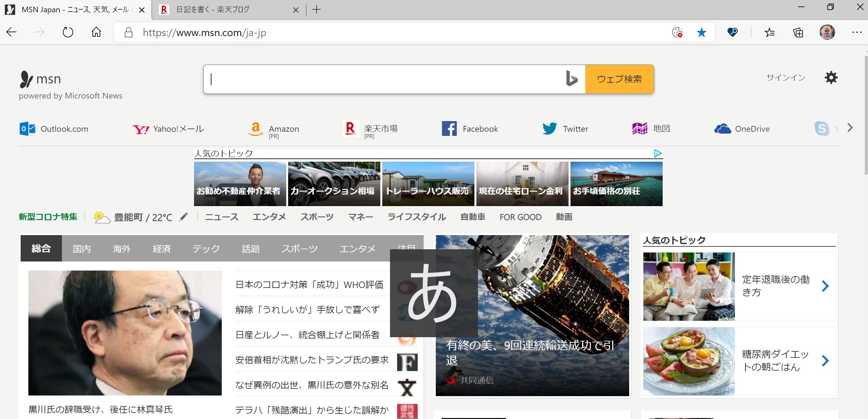Open a new browser tab

pos(317,9)
